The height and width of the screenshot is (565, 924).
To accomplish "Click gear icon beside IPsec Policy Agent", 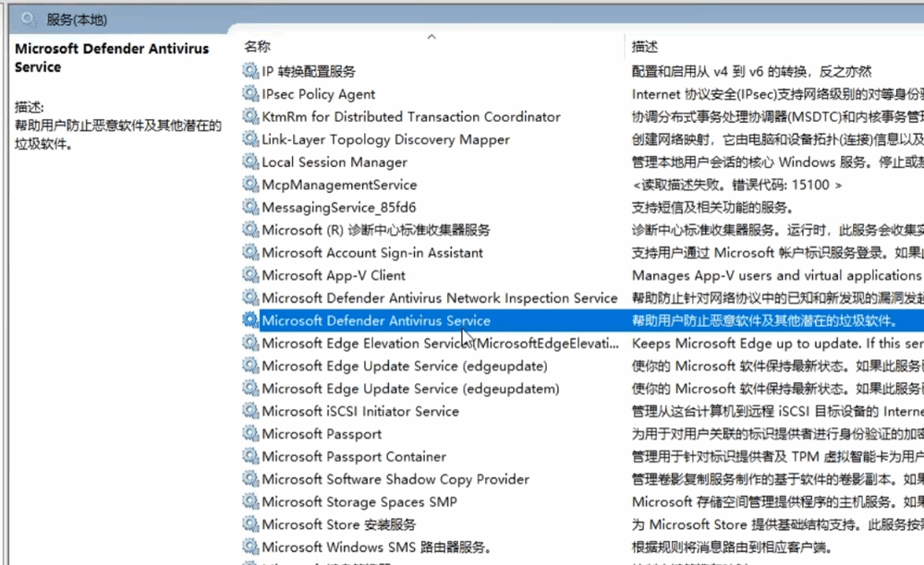I will [250, 93].
